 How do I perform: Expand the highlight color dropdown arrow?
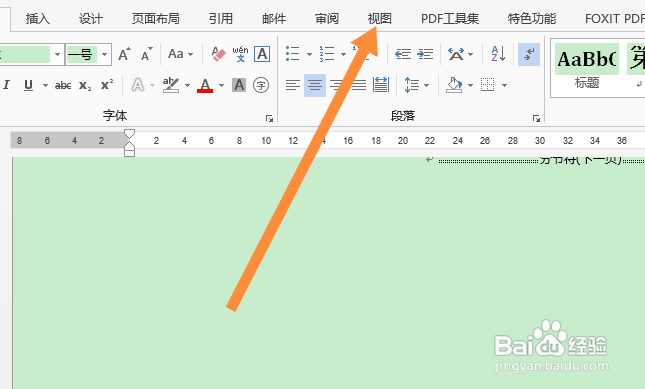click(187, 86)
